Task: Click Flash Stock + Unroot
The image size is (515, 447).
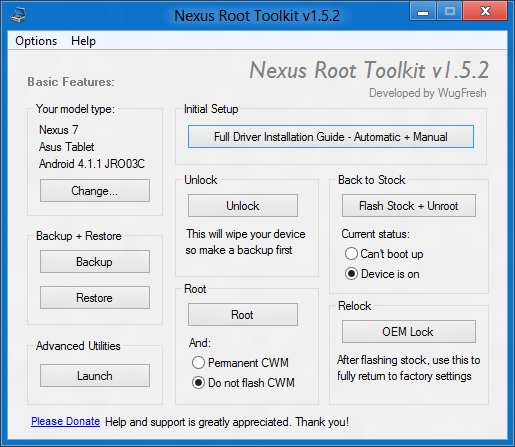Action: coord(409,206)
